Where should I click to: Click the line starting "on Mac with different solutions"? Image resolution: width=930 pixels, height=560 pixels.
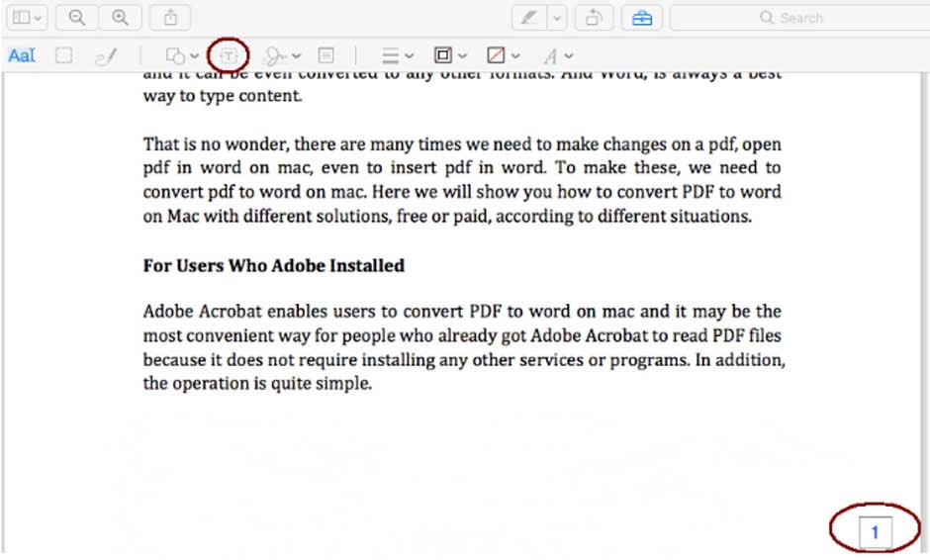point(447,216)
